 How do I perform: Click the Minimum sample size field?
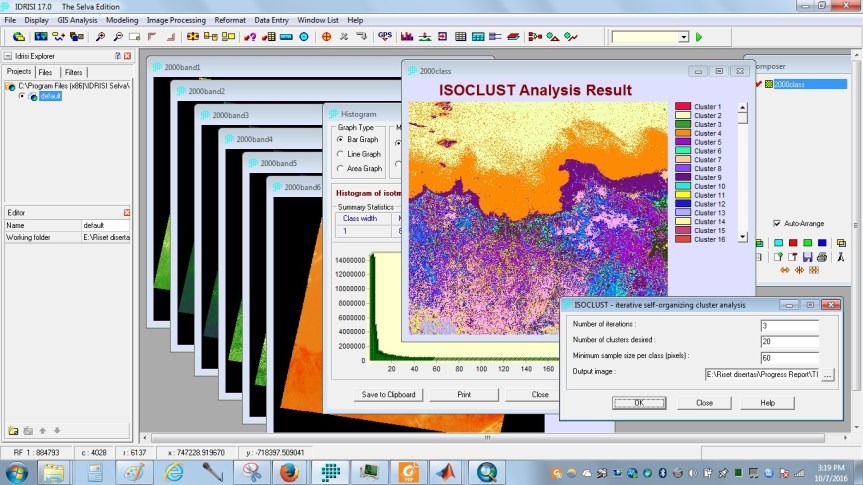(790, 358)
